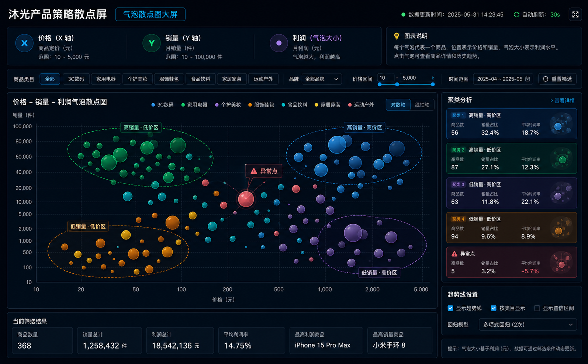Click the minimum price field showing 10
Viewport: 588px width, 364px height.
point(386,78)
